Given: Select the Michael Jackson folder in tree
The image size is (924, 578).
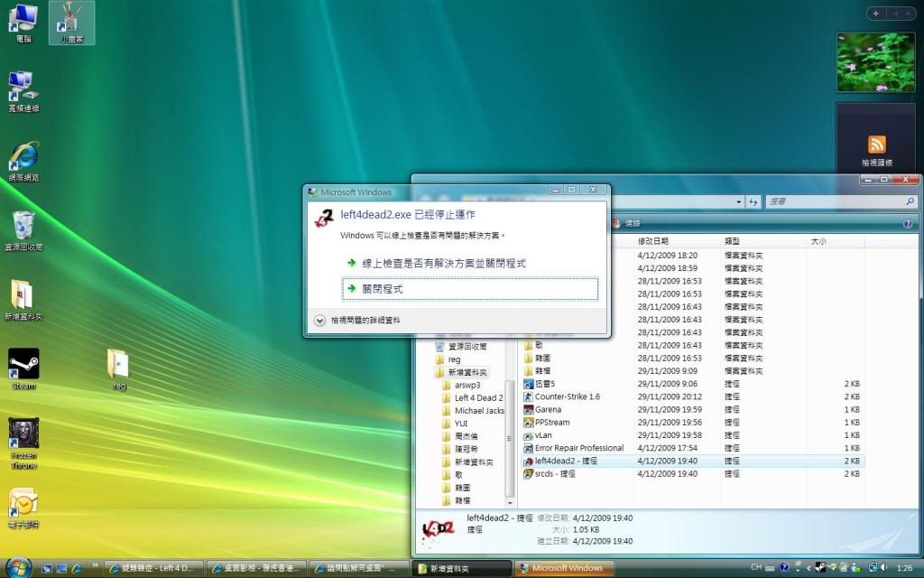Looking at the screenshot, I should point(478,411).
